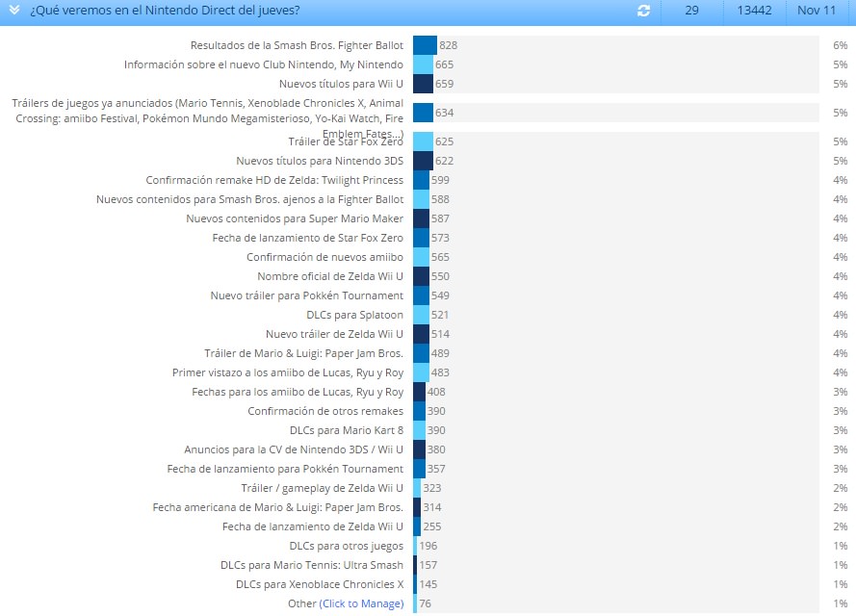856x616 pixels.
Task: Click the Pokkén Tournament new trailer answer
Action: pyautogui.click(x=307, y=295)
